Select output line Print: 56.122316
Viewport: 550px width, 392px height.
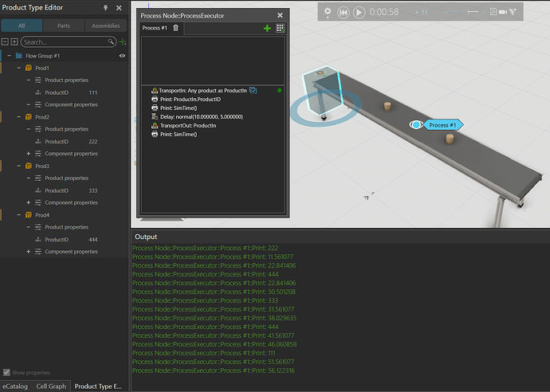point(214,370)
